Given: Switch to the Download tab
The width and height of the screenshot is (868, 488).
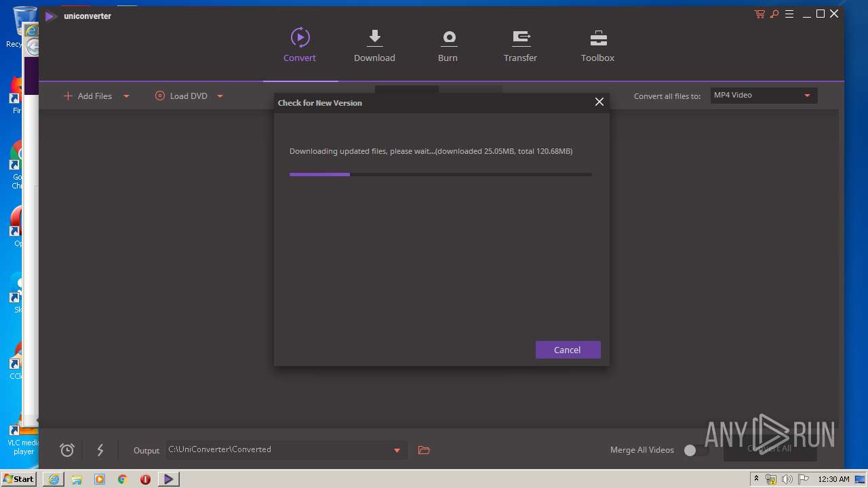Looking at the screenshot, I should point(374,45).
